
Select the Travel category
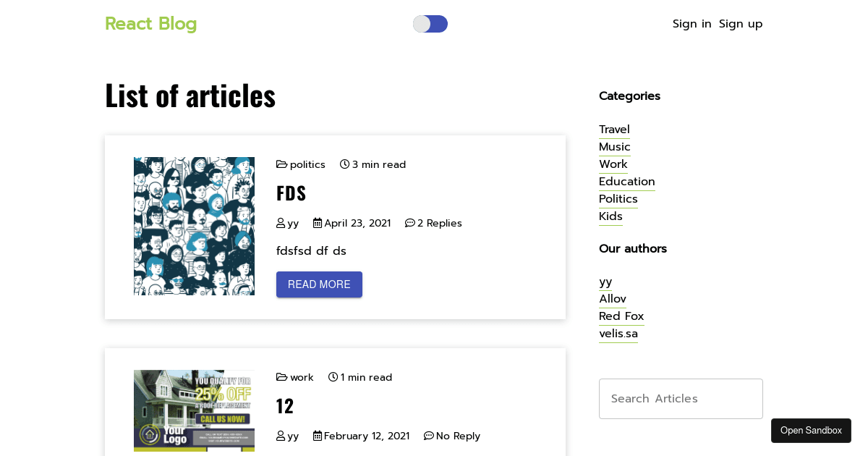pos(614,130)
